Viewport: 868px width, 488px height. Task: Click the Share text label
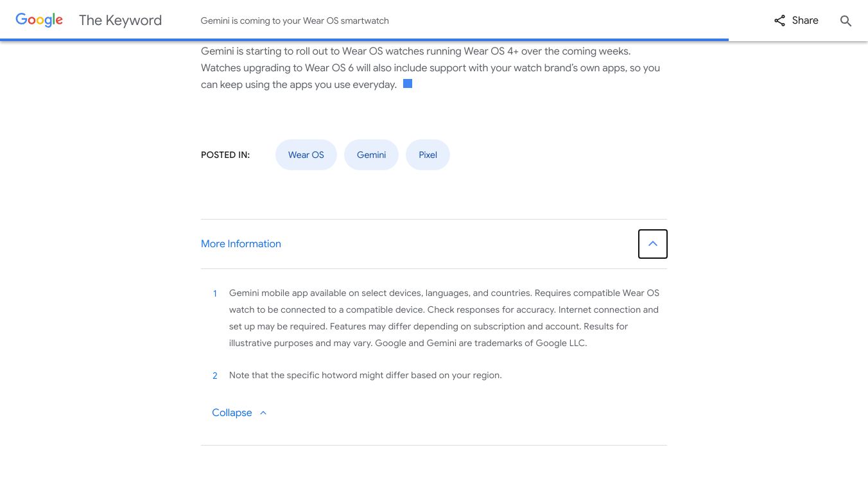coord(805,21)
